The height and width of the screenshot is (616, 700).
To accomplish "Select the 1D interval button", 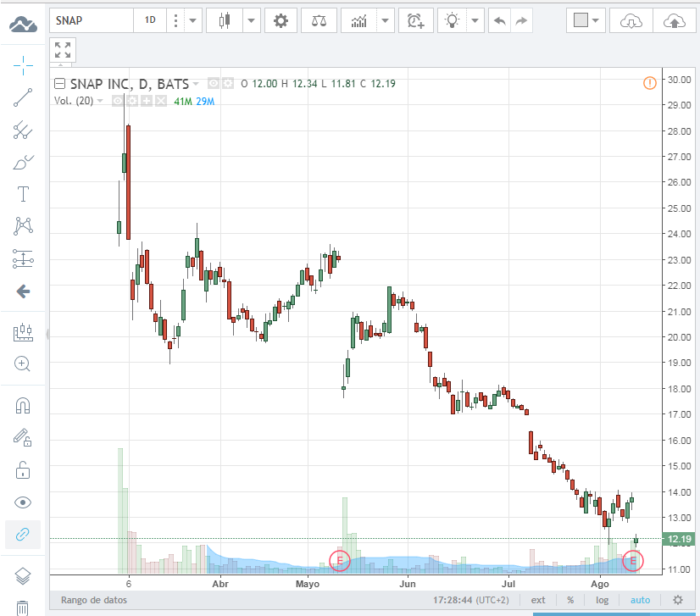I will [150, 20].
